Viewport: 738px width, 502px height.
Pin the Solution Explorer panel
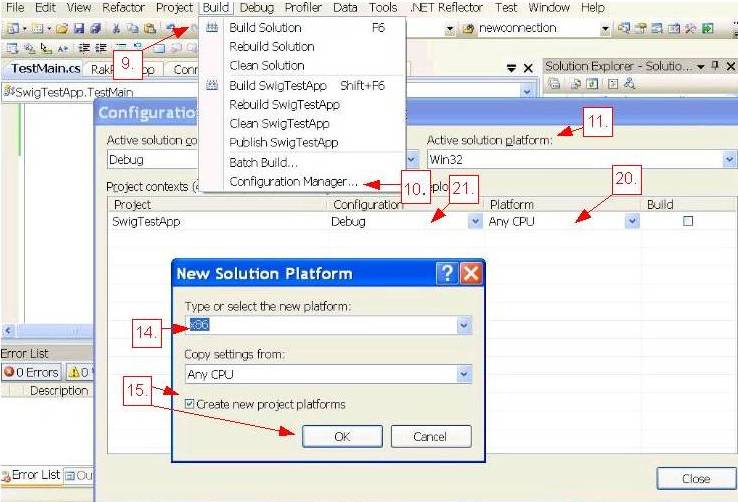[x=715, y=66]
